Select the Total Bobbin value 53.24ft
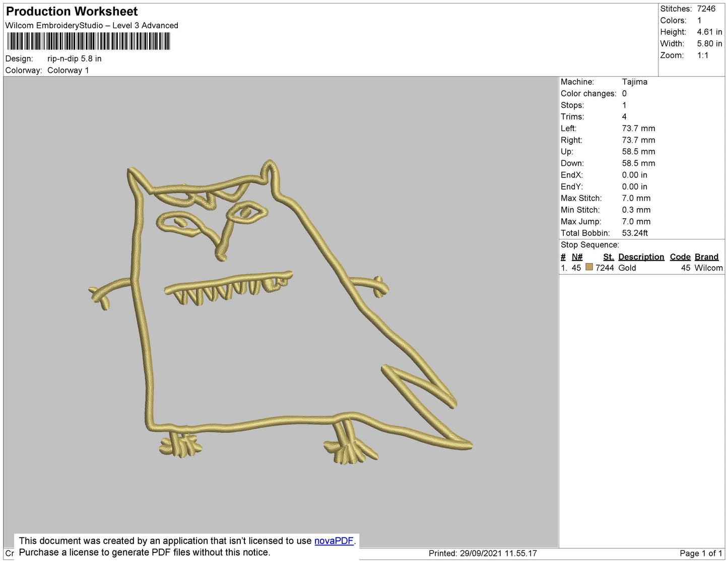This screenshot has height=563, width=728. tap(635, 233)
